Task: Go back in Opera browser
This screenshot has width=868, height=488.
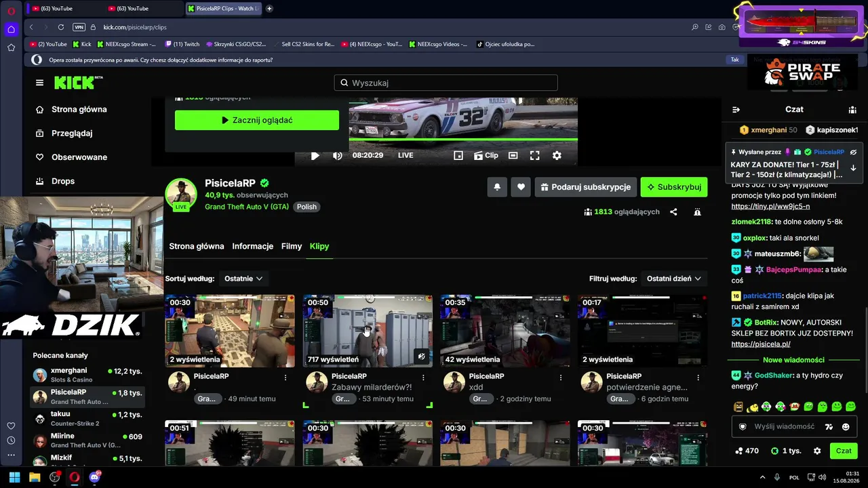Action: tap(31, 27)
